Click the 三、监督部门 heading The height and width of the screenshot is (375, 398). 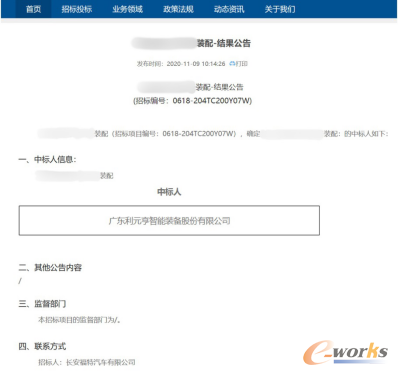42,304
